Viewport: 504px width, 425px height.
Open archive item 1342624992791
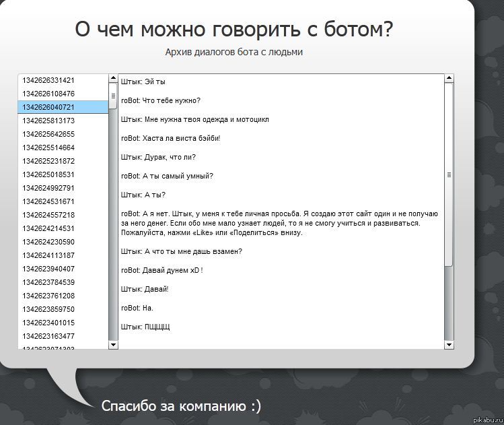48,188
